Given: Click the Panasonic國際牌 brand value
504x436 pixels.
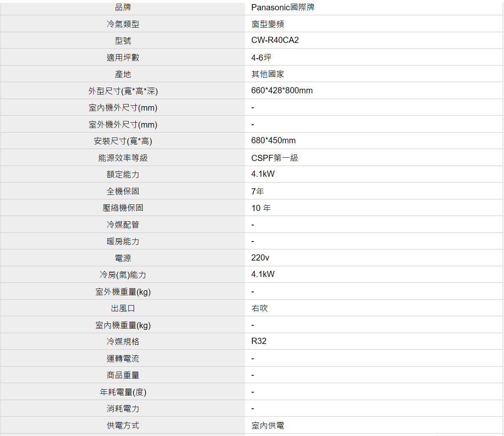Looking at the screenshot, I should [x=283, y=7].
